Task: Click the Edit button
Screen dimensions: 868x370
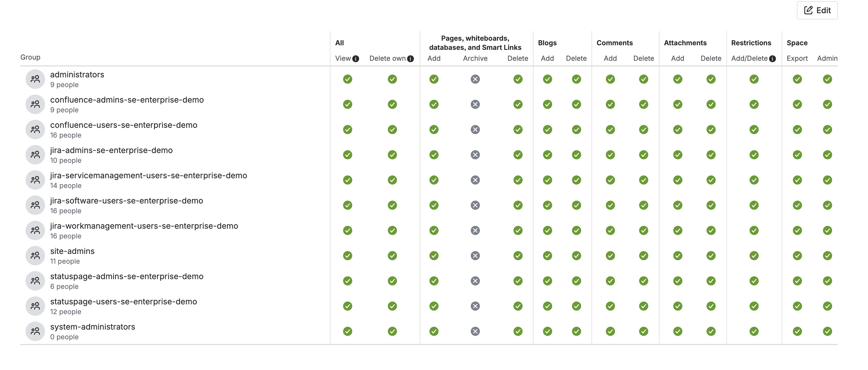Action: [817, 10]
